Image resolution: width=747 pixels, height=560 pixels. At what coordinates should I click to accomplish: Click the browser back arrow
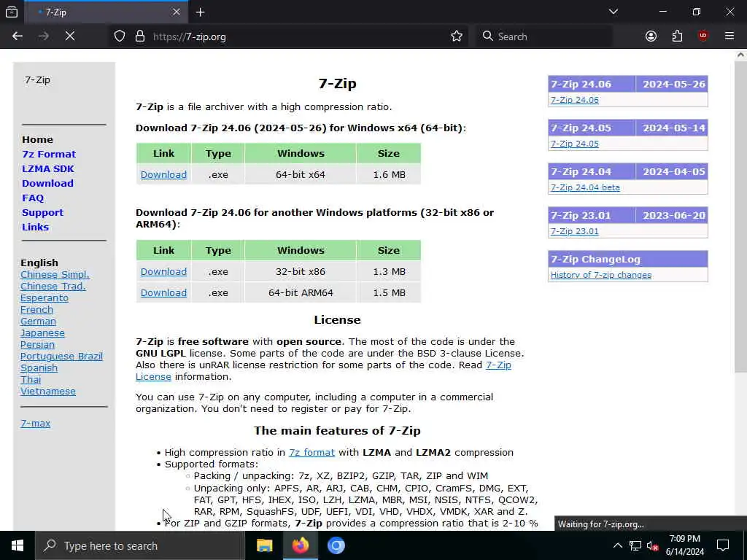pyautogui.click(x=18, y=36)
